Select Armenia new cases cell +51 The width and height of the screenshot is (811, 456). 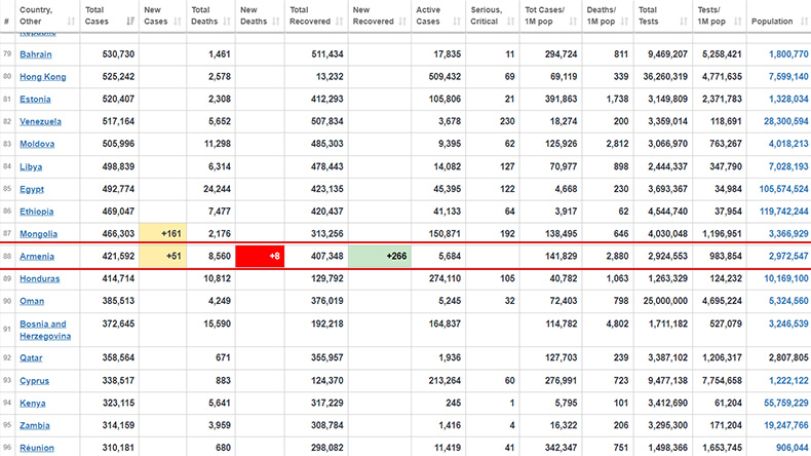click(x=162, y=256)
